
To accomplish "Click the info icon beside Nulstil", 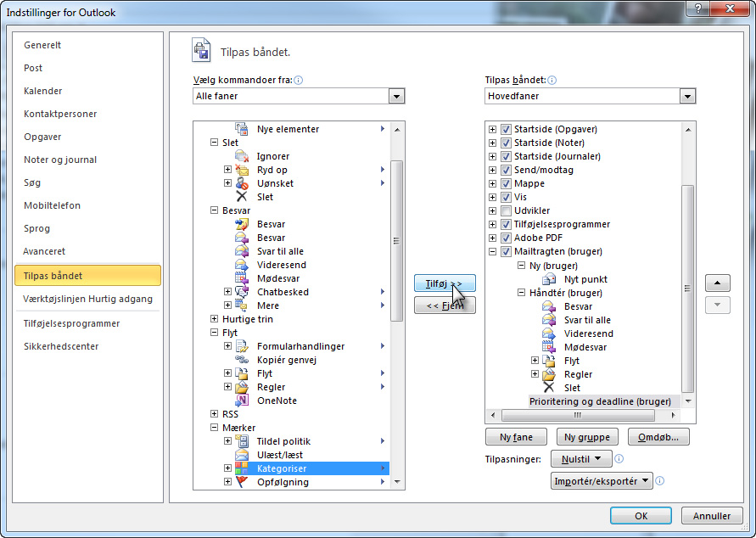I will 619,459.
